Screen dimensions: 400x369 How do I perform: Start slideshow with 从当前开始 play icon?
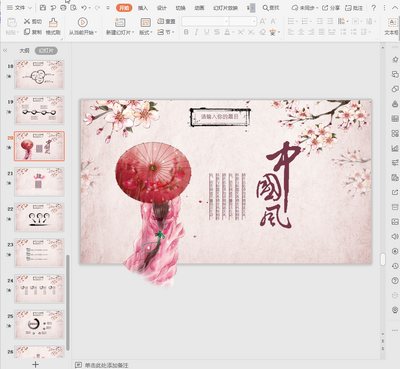click(82, 22)
